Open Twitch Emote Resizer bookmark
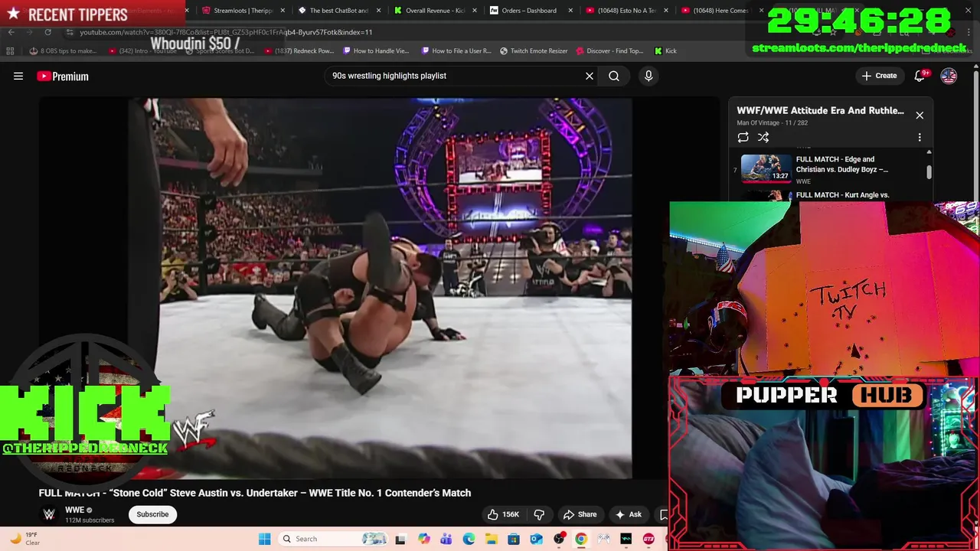Image resolution: width=980 pixels, height=551 pixels. pyautogui.click(x=534, y=51)
